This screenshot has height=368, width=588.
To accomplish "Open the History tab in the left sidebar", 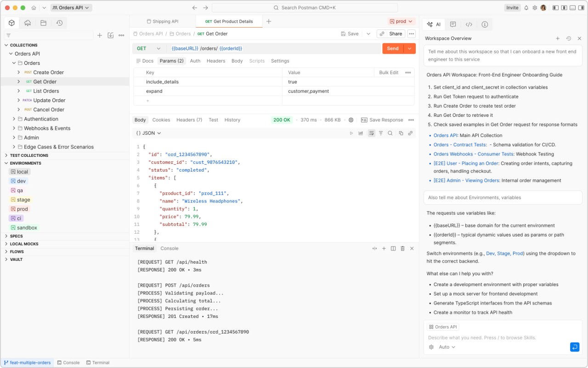I will [x=59, y=23].
